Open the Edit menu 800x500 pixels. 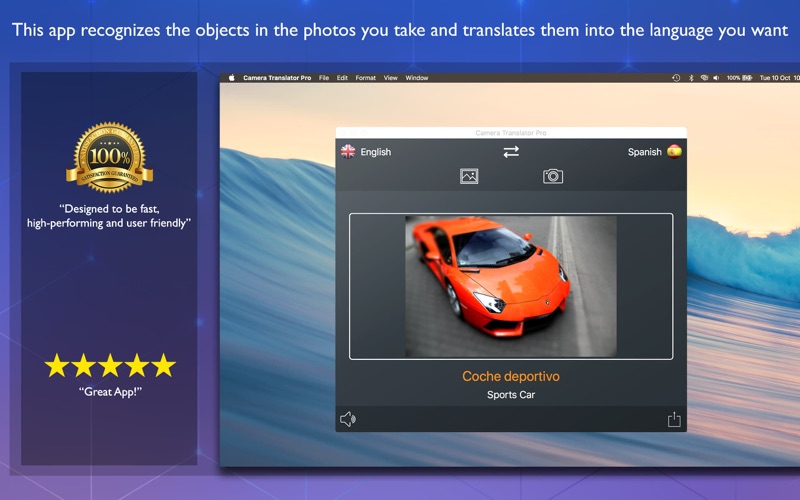342,78
